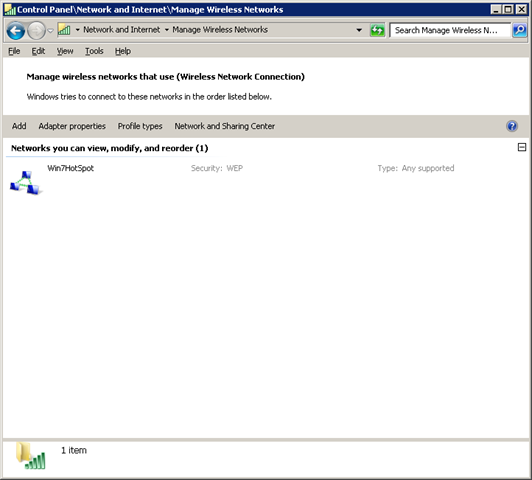The height and width of the screenshot is (480, 532).
Task: Open Adapter properties
Action: pos(72,126)
